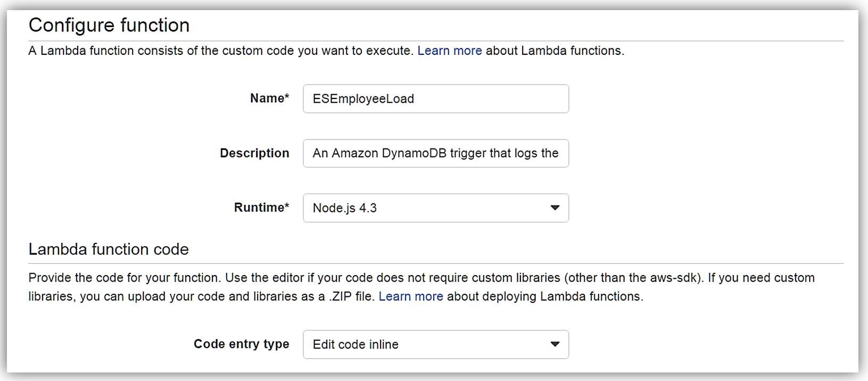The image size is (868, 381).
Task: Click the Name* field label
Action: (x=269, y=98)
